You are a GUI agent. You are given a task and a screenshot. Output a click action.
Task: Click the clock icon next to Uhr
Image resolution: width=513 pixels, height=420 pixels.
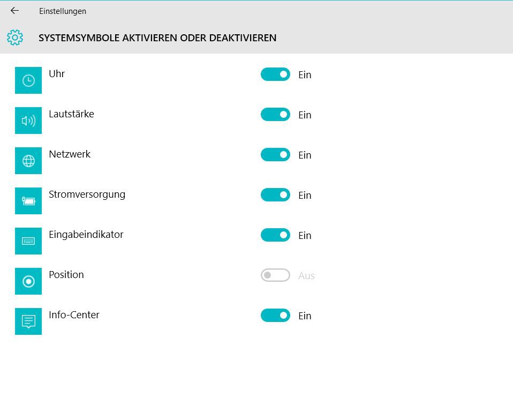(28, 80)
